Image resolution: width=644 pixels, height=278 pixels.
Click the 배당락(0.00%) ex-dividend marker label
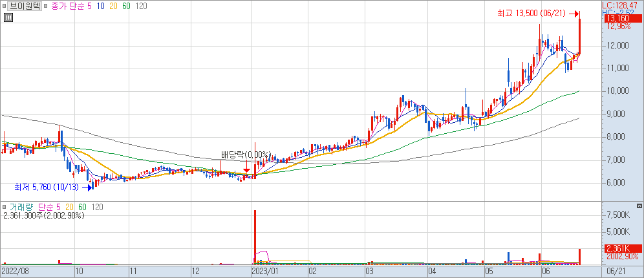(x=246, y=155)
